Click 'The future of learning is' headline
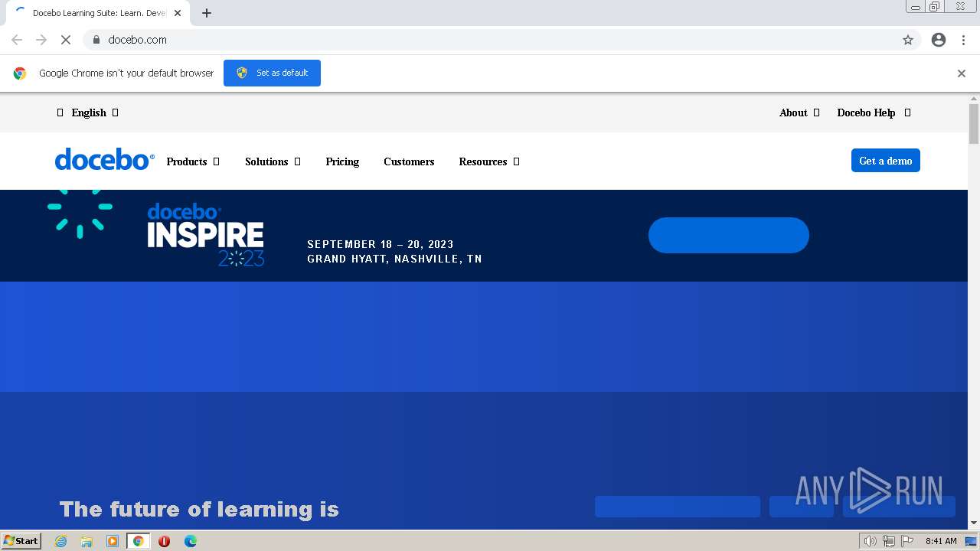This screenshot has width=980, height=551. pos(199,510)
